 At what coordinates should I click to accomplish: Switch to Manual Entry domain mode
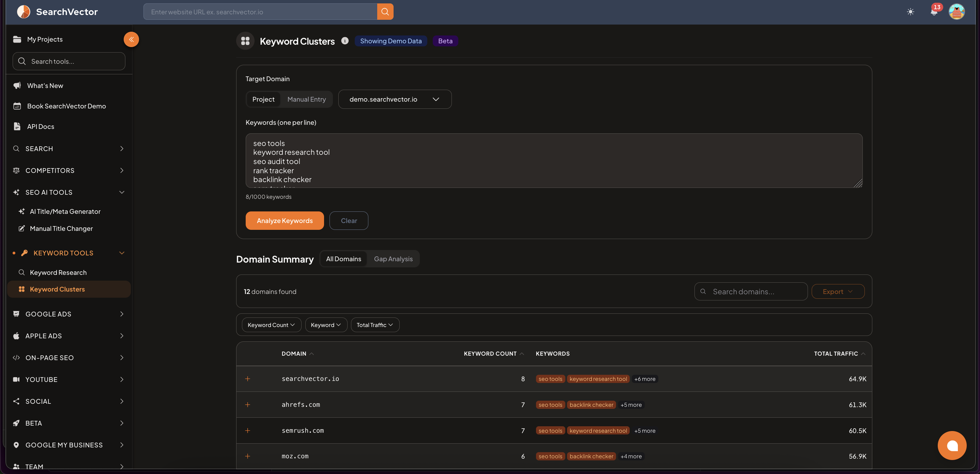click(x=307, y=99)
